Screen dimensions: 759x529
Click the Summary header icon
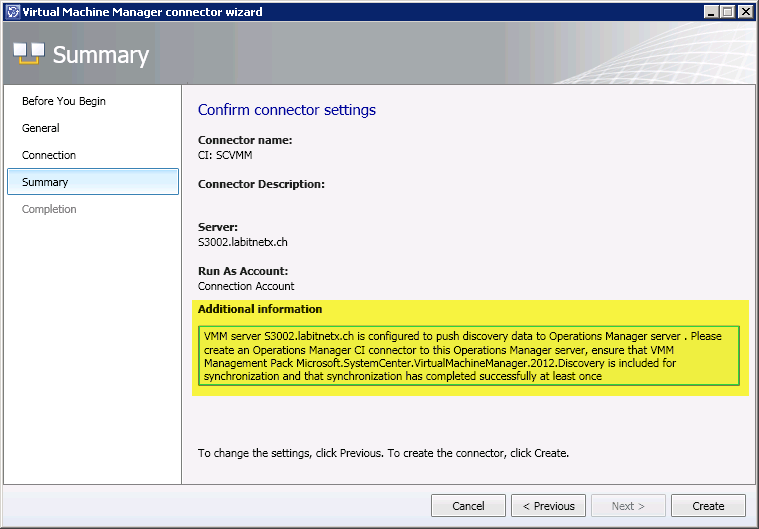27,55
